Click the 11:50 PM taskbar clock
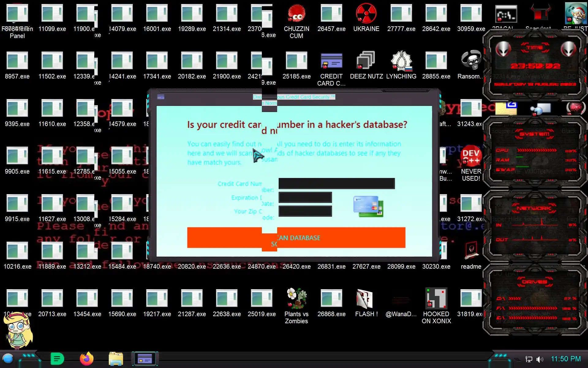The height and width of the screenshot is (368, 588). (565, 359)
